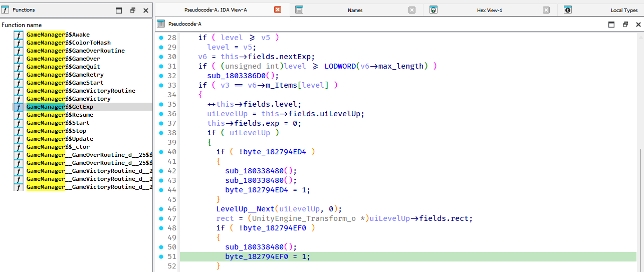
Task: Click function icon beside GameManager$$GameStart
Action: 19,83
